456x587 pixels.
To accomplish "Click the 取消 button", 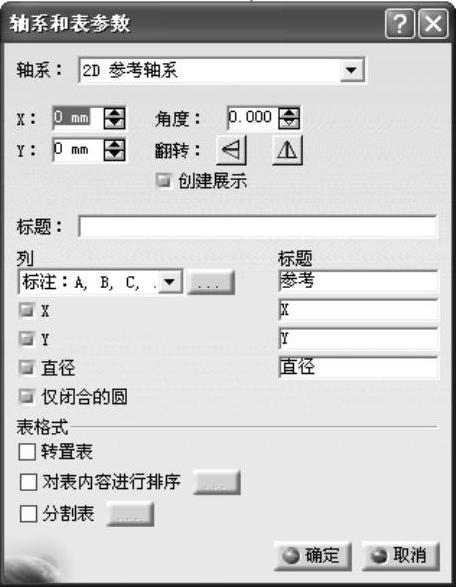I will click(400, 556).
